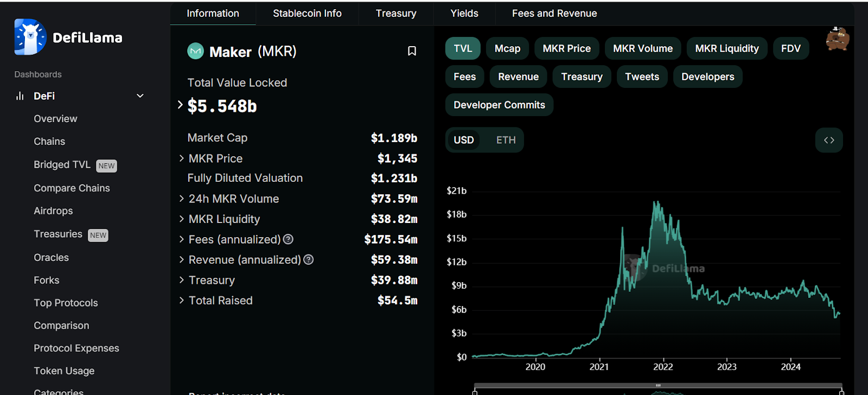Toggle the TVL chart metric

(462, 48)
